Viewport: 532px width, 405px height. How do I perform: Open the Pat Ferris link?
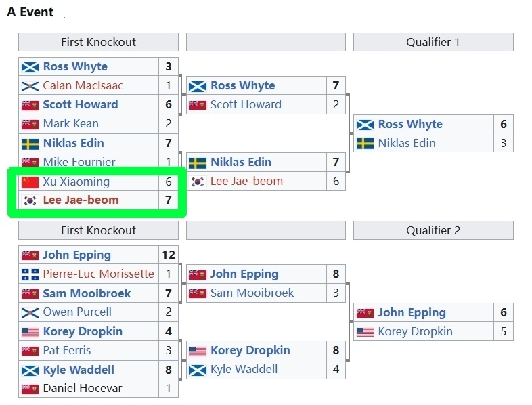click(x=67, y=351)
